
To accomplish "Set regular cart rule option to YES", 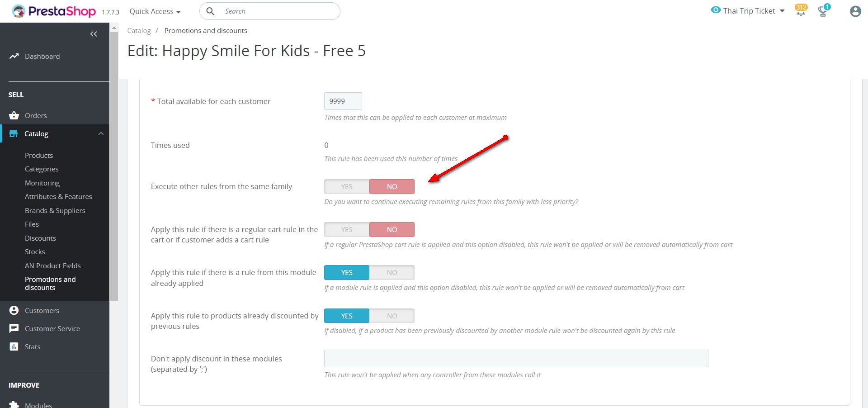I will click(347, 229).
